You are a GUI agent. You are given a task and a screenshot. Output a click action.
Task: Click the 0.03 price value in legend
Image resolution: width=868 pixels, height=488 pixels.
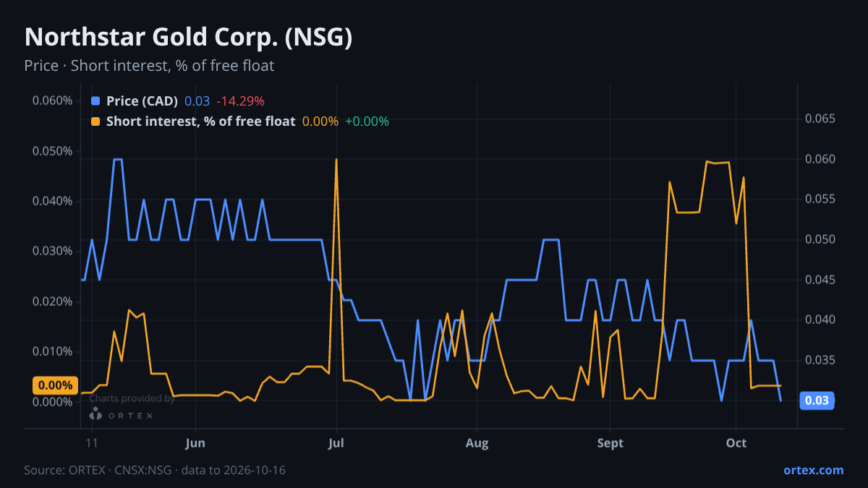197,101
